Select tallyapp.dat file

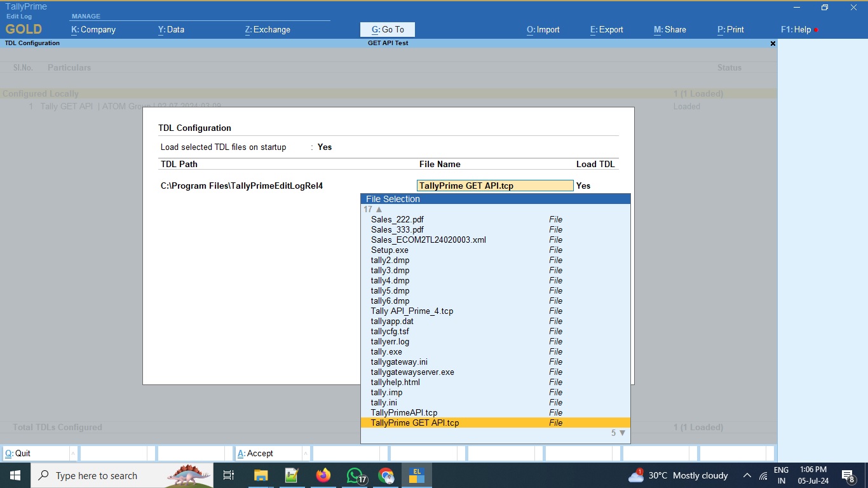[496, 321]
